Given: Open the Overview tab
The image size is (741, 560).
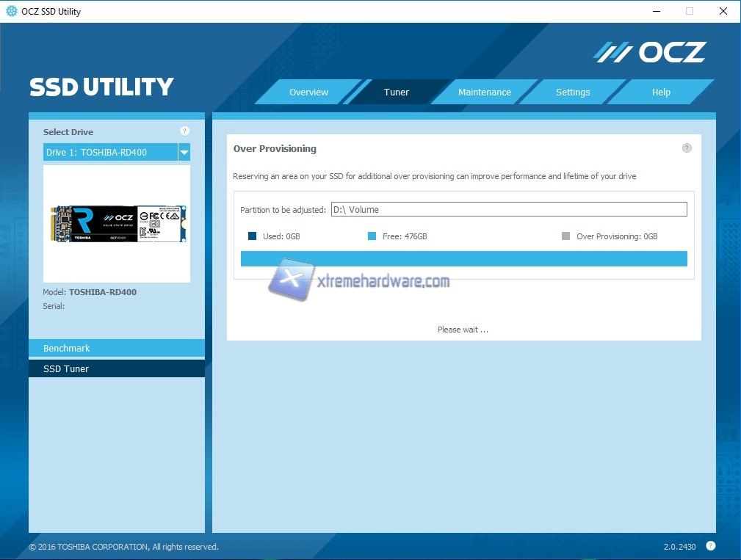Looking at the screenshot, I should click(x=308, y=92).
